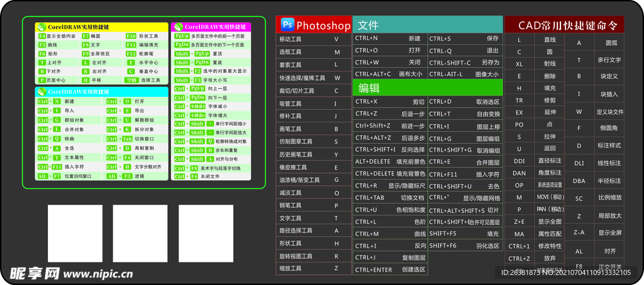Click the CAD 倒圆角 command cell
644x285 pixels.
coord(609,128)
